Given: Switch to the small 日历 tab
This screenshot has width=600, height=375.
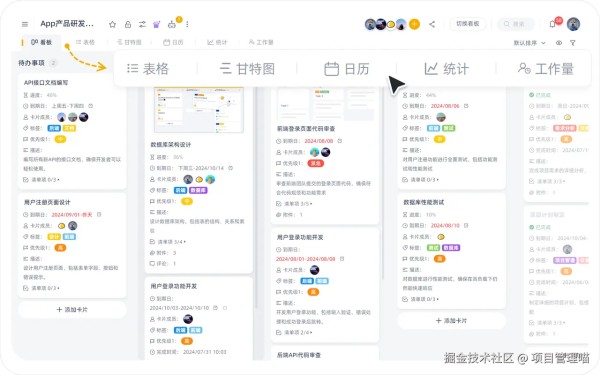Looking at the screenshot, I should point(173,42).
